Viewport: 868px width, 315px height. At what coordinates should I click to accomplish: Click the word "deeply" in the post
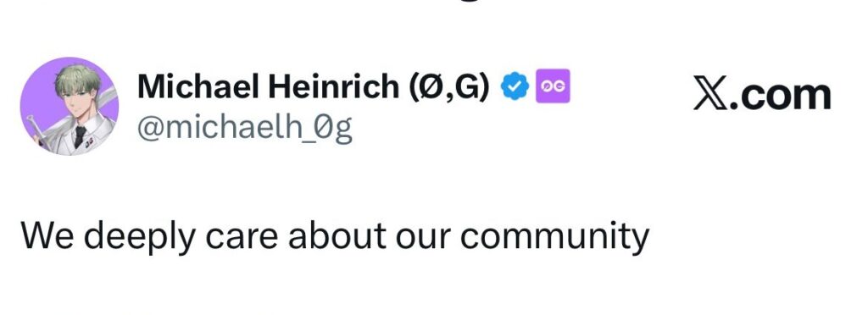click(140, 238)
